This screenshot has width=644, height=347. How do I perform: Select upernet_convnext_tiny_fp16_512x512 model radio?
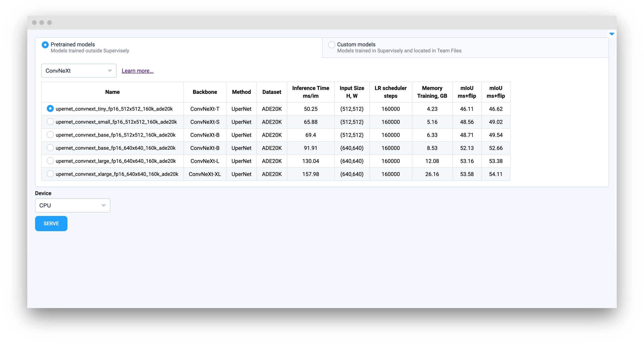50,109
